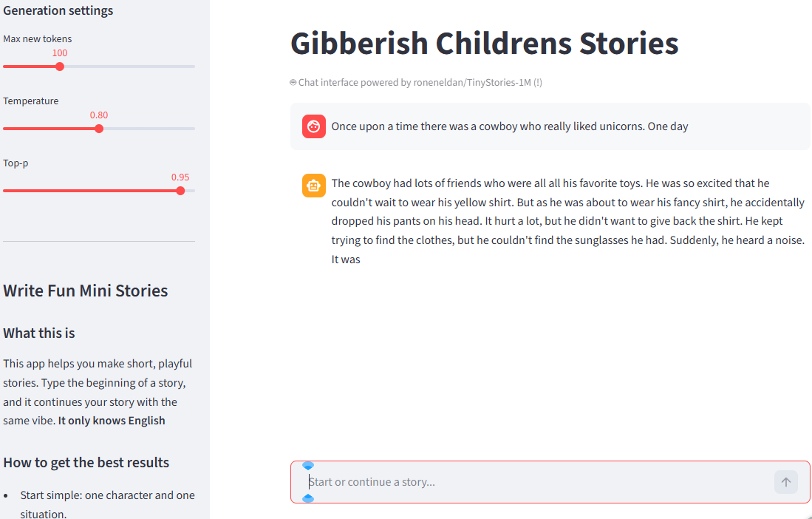Click the '0.95' Top-p value label

[180, 177]
